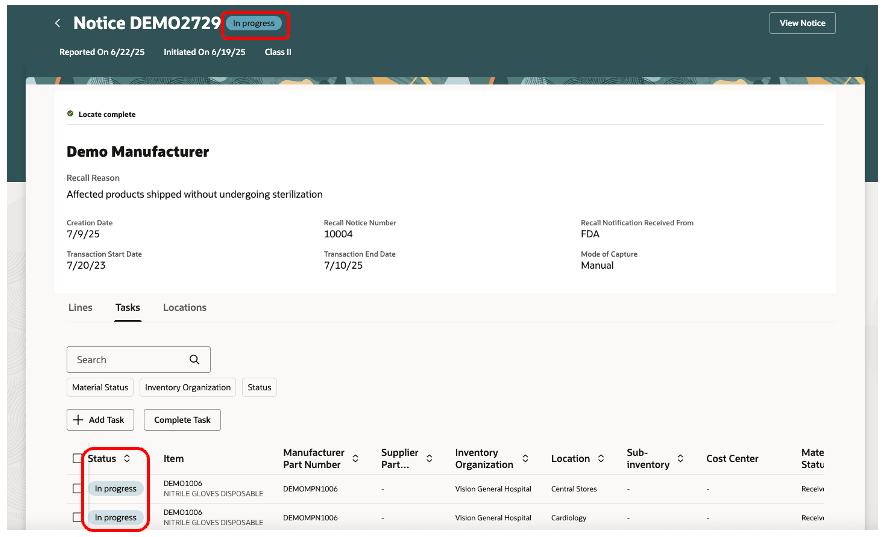Click the Mode of Capture value Manual

tap(597, 265)
